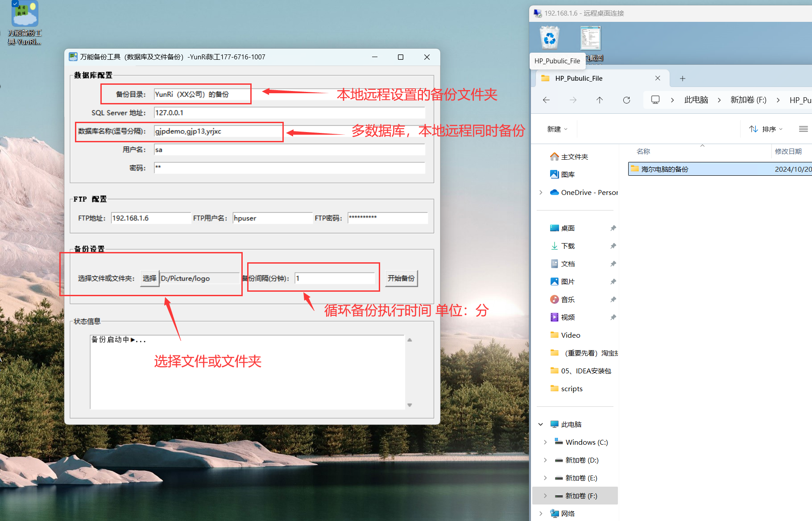
Task: Click the Recycle Bin icon in remote desktop
Action: (550, 38)
